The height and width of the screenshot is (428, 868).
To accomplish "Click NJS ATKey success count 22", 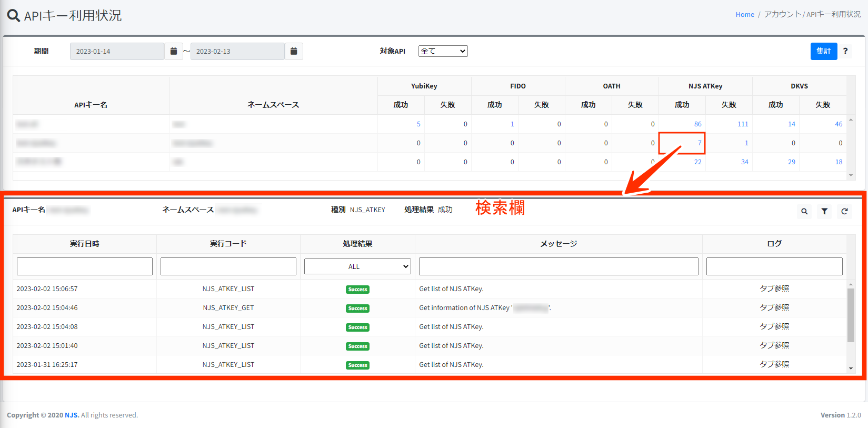I will [x=698, y=162].
